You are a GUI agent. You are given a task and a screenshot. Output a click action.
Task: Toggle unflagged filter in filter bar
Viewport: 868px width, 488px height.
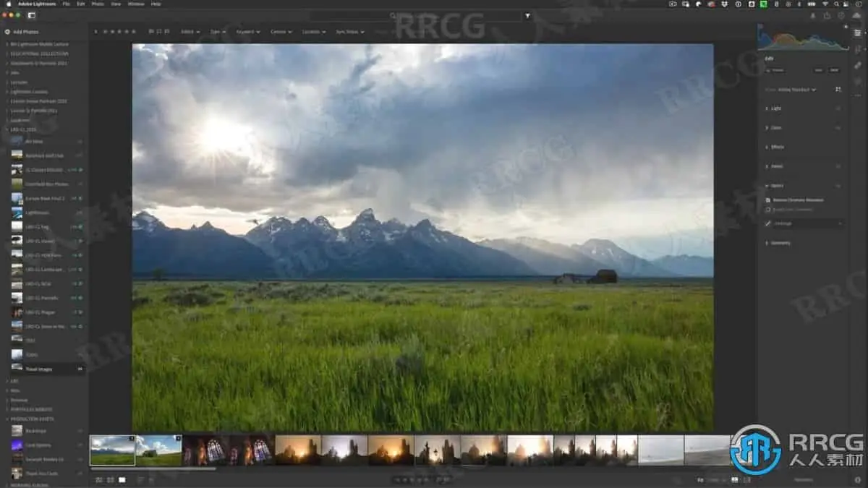click(158, 32)
